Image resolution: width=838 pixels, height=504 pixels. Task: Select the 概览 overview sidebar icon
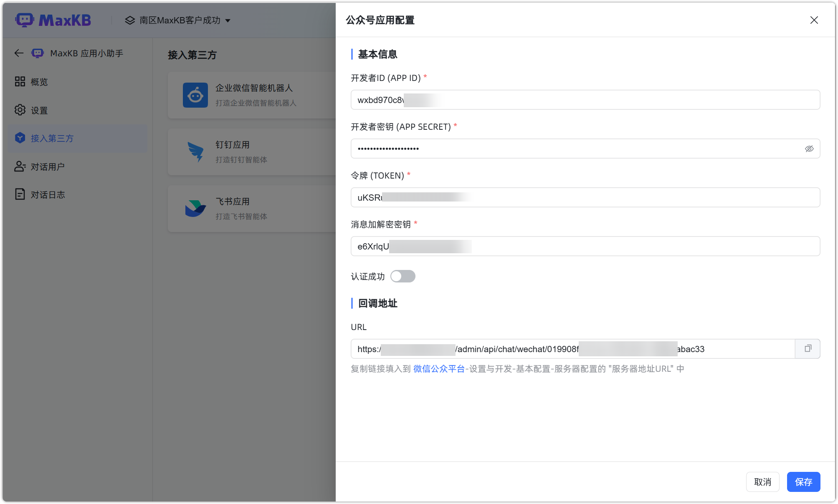click(x=20, y=81)
